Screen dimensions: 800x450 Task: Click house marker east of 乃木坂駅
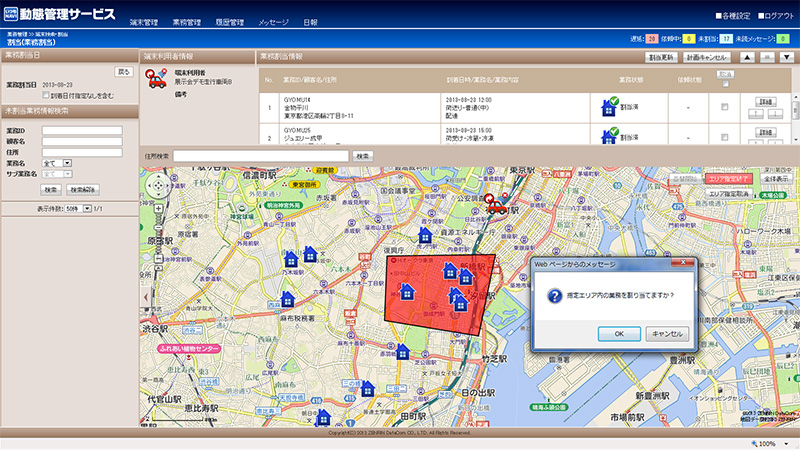coord(310,254)
